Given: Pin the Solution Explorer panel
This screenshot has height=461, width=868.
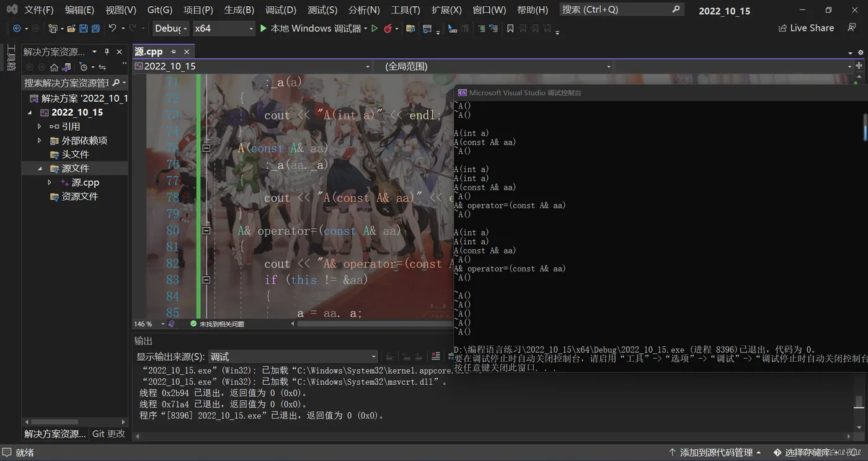Looking at the screenshot, I should [x=107, y=52].
